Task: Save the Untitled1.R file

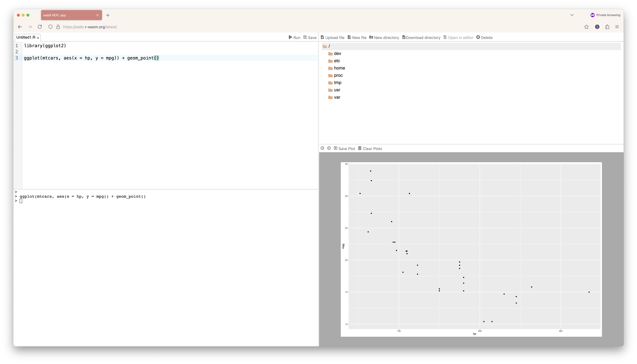Action: click(310, 38)
